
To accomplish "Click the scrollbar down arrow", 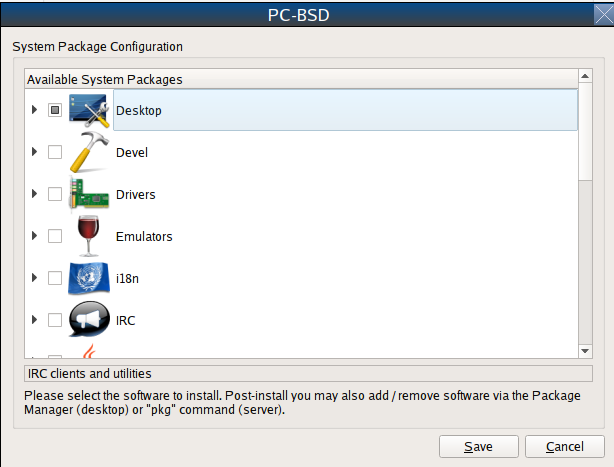I will click(585, 351).
